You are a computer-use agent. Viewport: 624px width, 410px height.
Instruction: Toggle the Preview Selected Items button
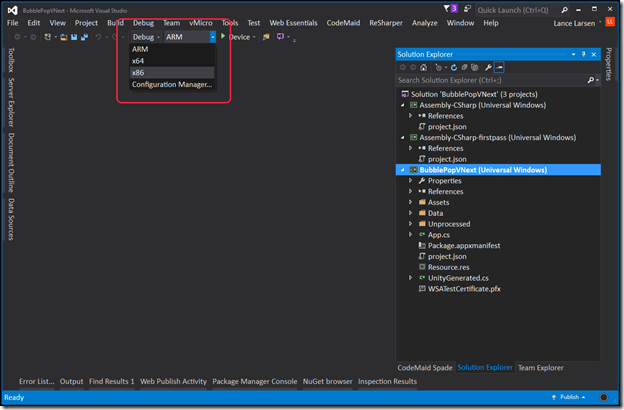click(499, 68)
